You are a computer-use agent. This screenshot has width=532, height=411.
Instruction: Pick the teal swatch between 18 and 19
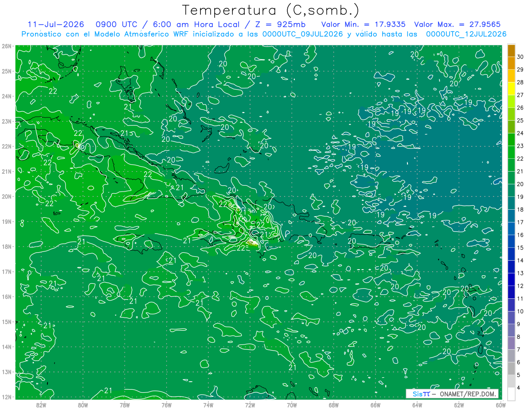[x=511, y=204]
